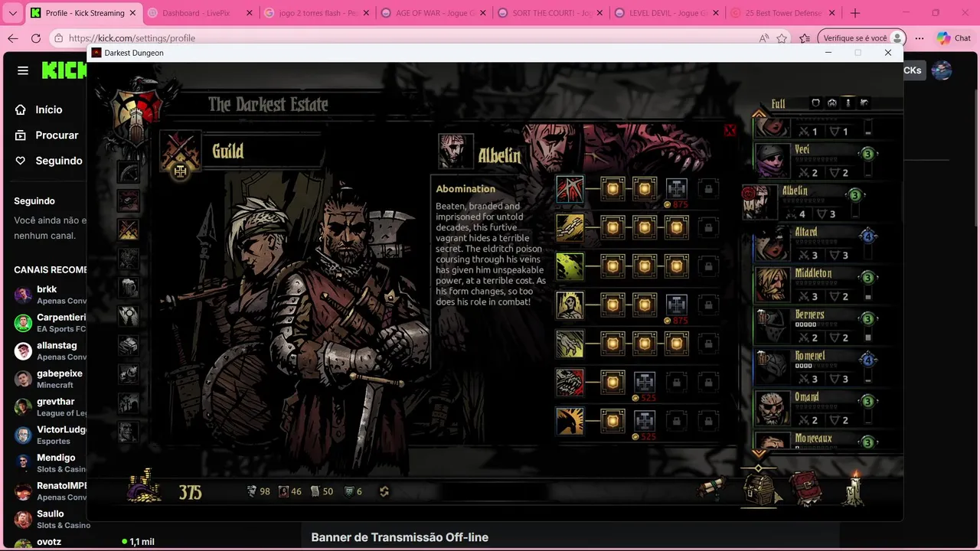The image size is (980, 551).
Task: Select the green bile skill icon
Action: click(570, 266)
